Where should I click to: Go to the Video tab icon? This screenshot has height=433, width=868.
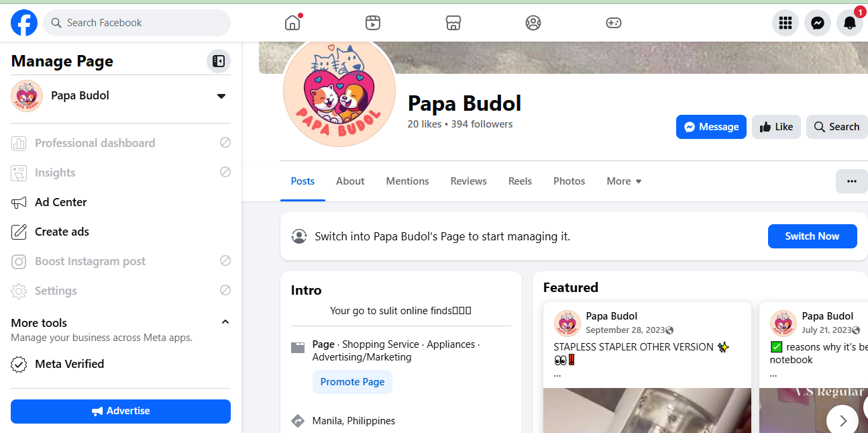click(373, 23)
